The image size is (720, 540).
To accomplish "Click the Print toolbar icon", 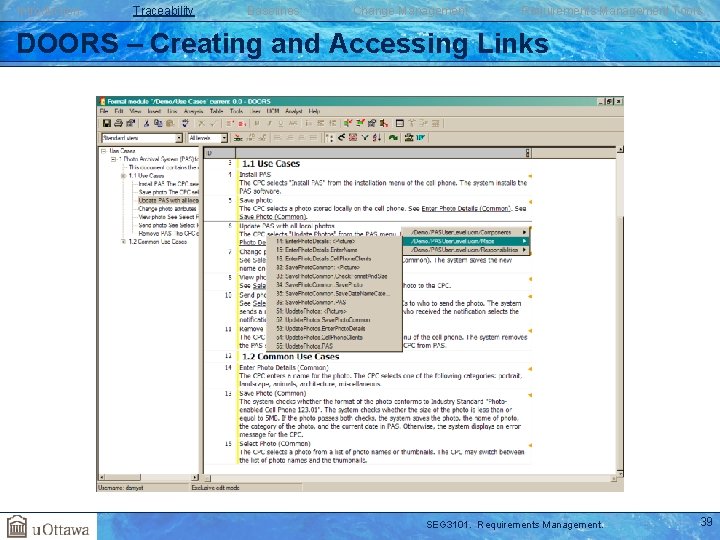I will click(x=118, y=123).
